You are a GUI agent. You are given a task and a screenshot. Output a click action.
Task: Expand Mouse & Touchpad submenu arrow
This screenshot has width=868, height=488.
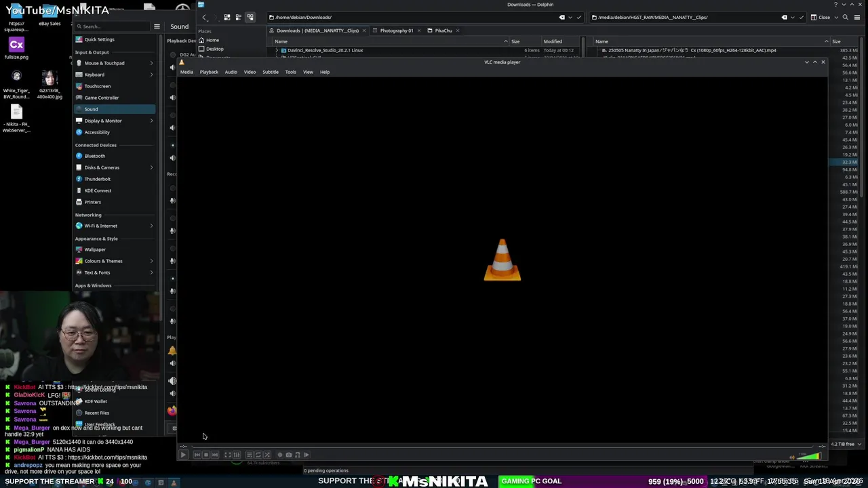[x=151, y=63]
